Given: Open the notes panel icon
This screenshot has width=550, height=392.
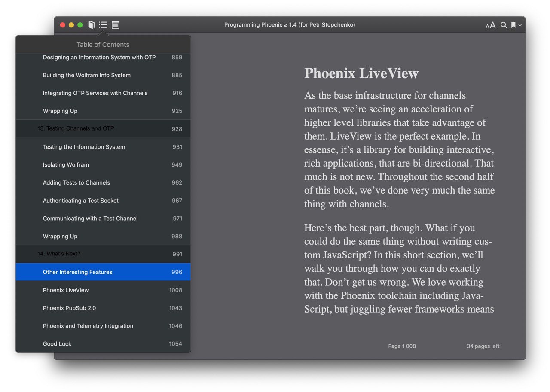Looking at the screenshot, I should click(116, 25).
